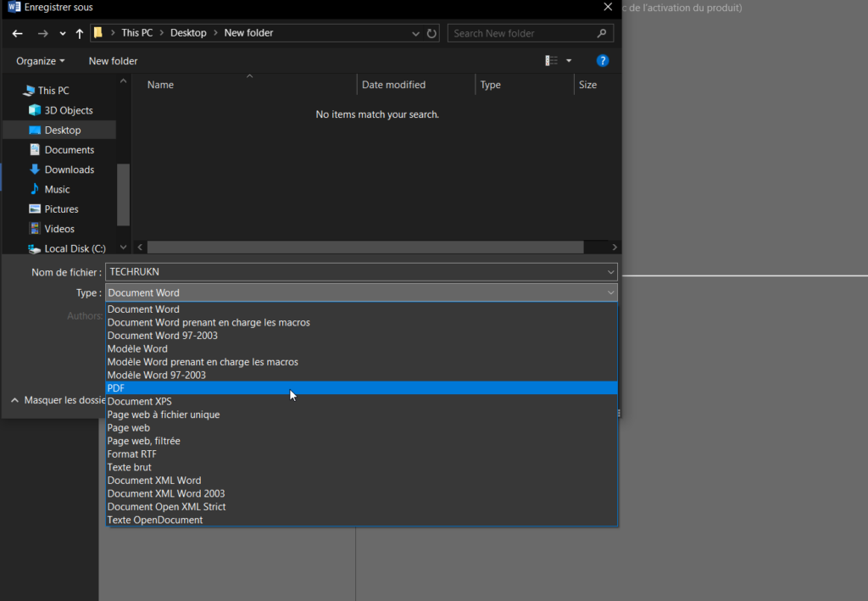Click the 3D Objects cube icon
The height and width of the screenshot is (601, 868).
pos(35,110)
